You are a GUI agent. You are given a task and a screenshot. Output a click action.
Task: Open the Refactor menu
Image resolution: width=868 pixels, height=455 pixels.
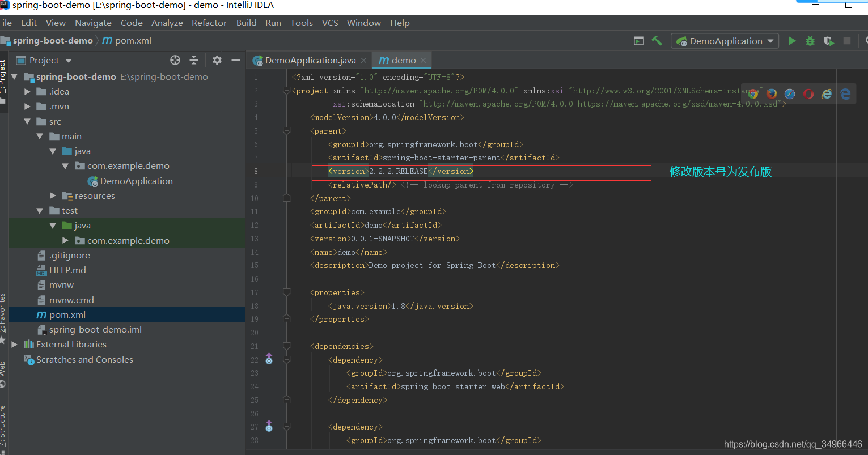[x=209, y=23]
